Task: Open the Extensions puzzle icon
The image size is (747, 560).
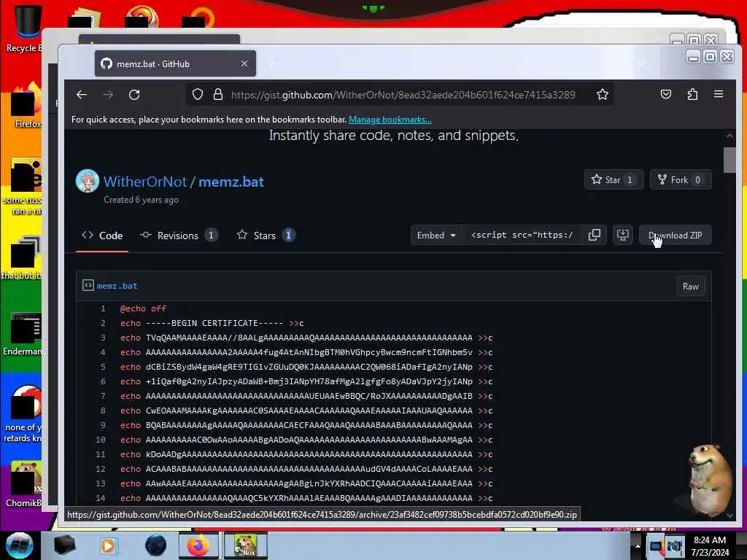Action: [692, 94]
